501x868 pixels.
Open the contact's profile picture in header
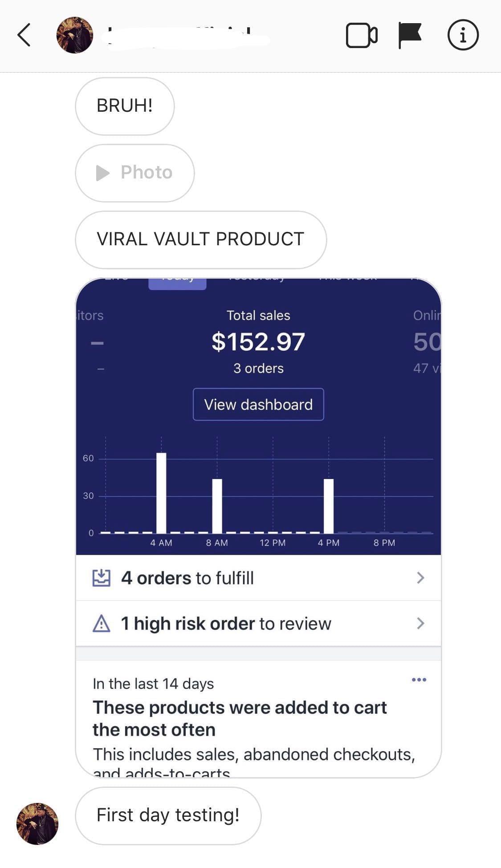(x=75, y=35)
